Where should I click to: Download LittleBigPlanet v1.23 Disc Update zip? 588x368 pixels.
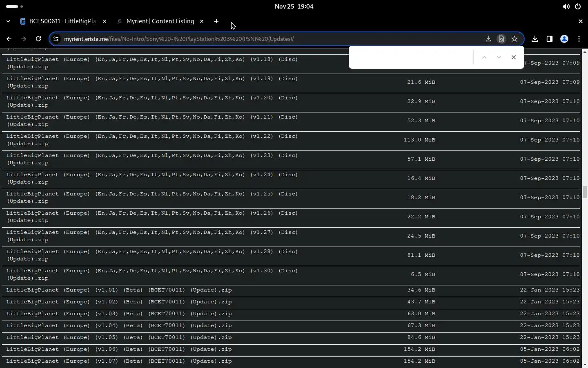point(152,159)
